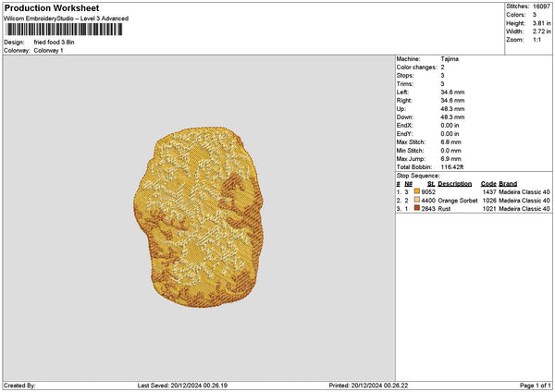Click the Color changes value 2

click(442, 67)
